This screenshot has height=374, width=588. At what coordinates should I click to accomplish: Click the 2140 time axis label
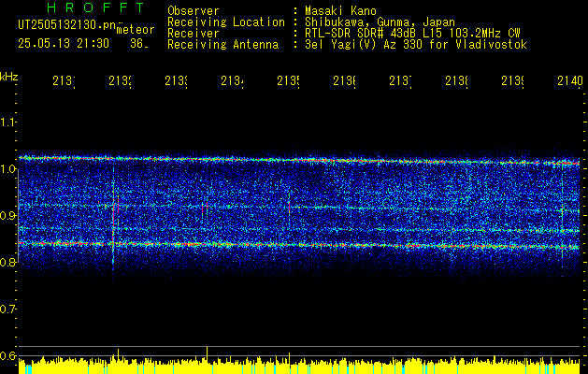tap(570, 80)
